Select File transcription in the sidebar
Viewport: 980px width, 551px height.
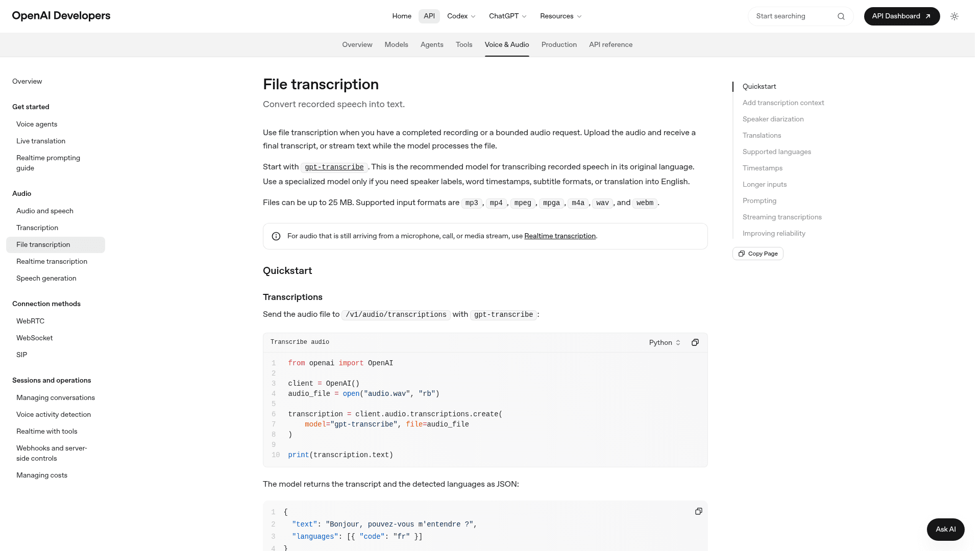click(56, 245)
